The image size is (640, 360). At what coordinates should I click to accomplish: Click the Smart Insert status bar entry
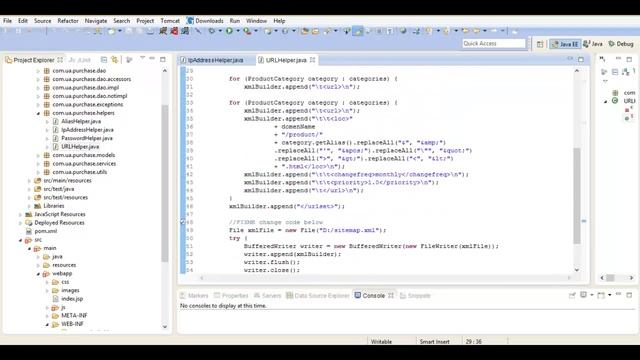point(435,342)
